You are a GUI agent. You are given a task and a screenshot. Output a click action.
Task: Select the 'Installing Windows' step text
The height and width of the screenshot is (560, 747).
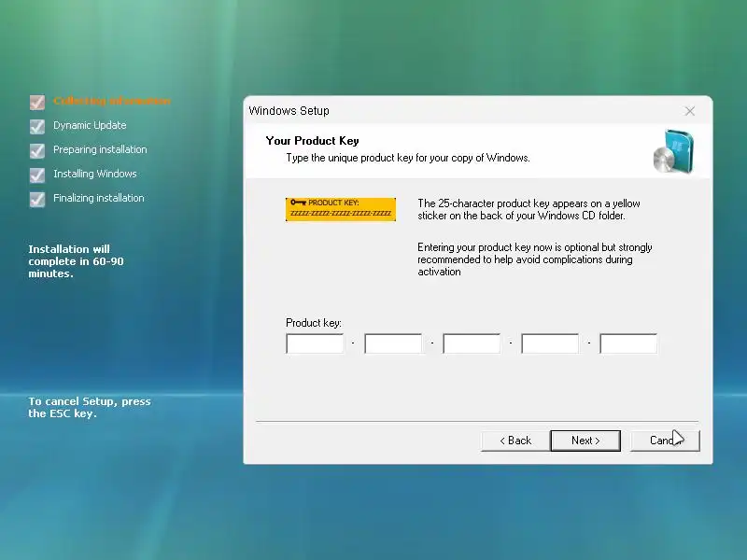95,174
